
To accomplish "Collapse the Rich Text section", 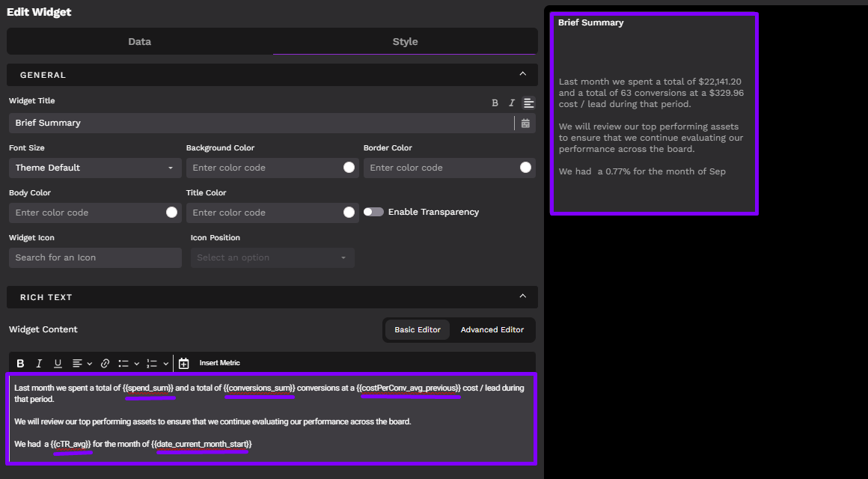I will coord(522,296).
